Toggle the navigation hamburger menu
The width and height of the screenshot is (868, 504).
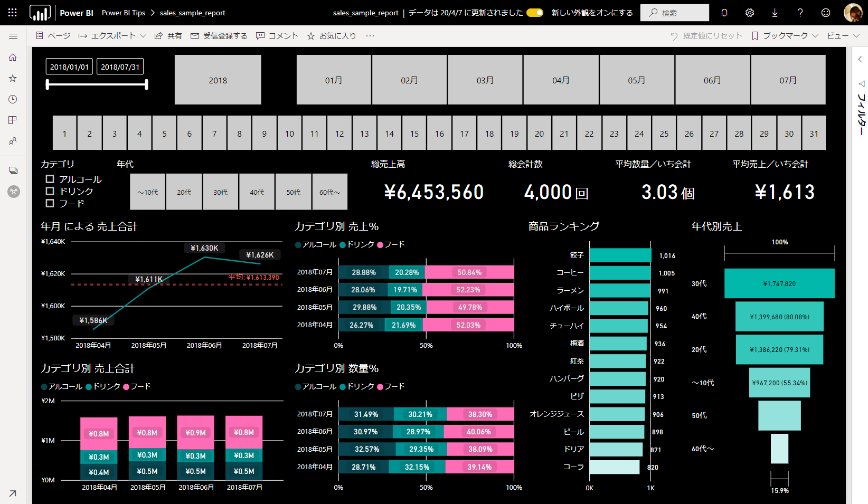tap(13, 36)
